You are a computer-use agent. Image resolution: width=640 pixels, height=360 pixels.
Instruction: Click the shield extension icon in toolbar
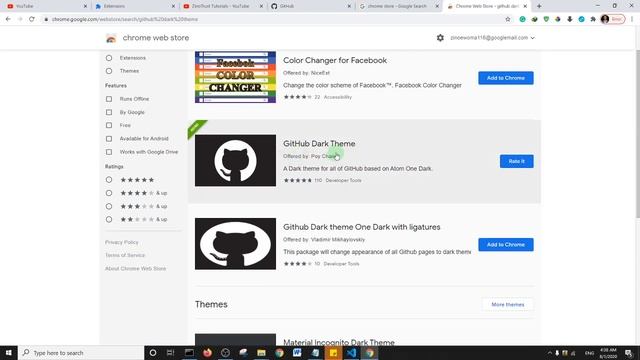[546, 19]
